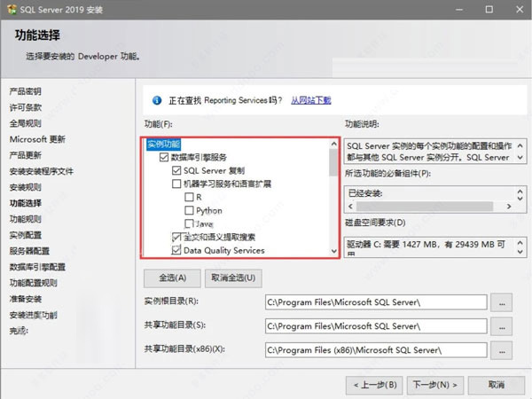Image resolution: width=532 pixels, height=399 pixels.
Task: Select 全局规则 step in sidebar
Action: (26, 123)
